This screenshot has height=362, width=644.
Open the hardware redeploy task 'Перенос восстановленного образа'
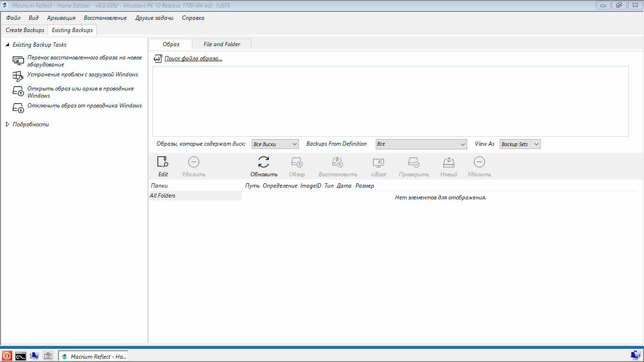(84, 61)
